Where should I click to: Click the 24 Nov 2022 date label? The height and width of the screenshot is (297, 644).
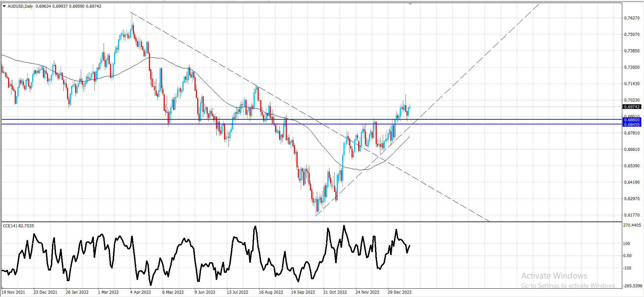pos(367,292)
